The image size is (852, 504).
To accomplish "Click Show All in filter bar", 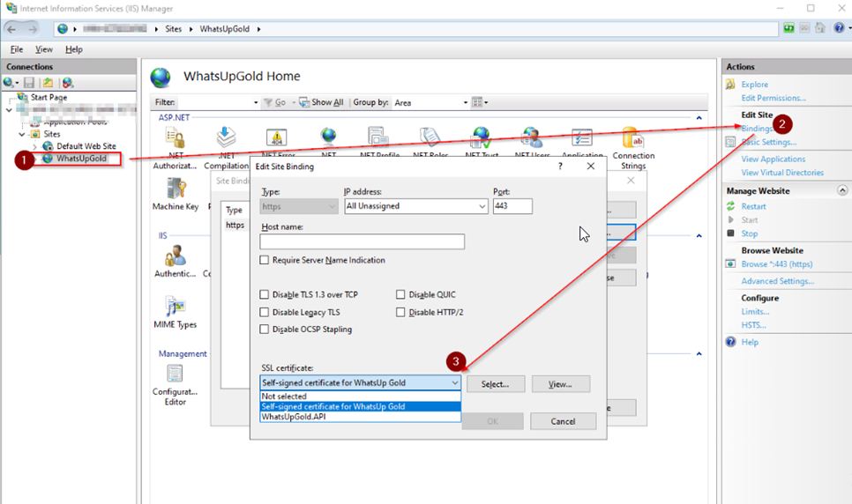I will point(321,102).
